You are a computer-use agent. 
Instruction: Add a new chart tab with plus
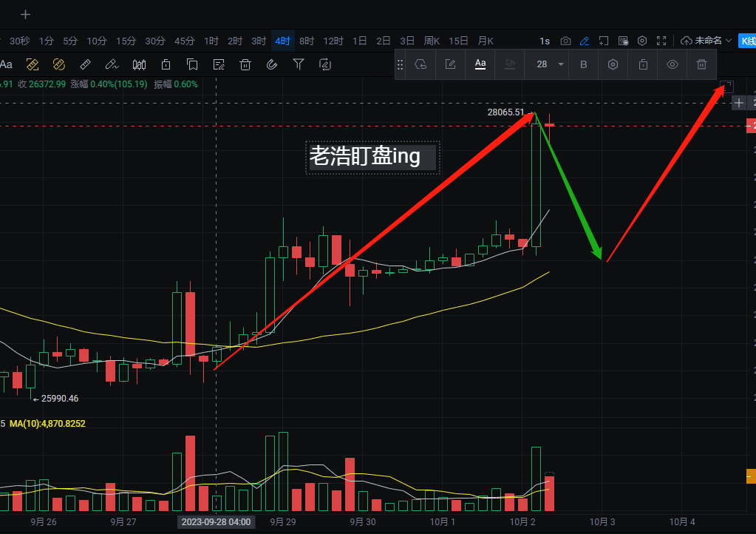[26, 15]
